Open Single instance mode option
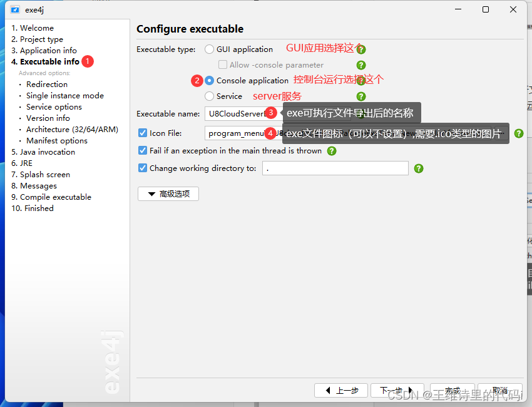532x407 pixels. pos(65,96)
